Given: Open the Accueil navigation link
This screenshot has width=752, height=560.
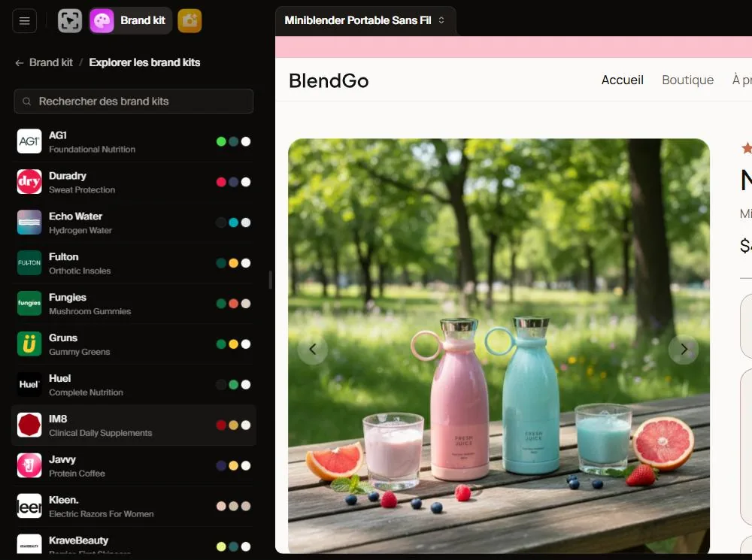Looking at the screenshot, I should [x=623, y=80].
